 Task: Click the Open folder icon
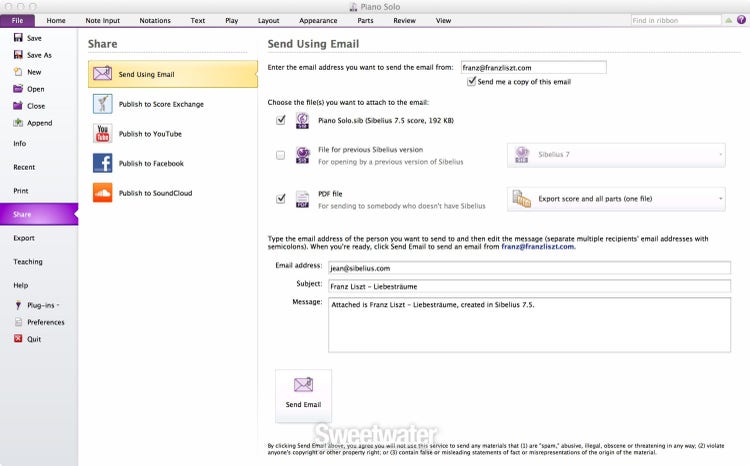(17, 89)
